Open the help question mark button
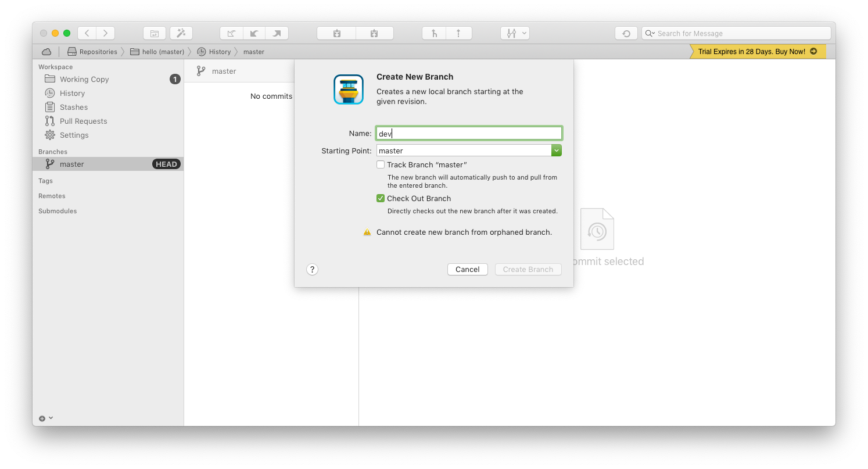 click(x=312, y=269)
